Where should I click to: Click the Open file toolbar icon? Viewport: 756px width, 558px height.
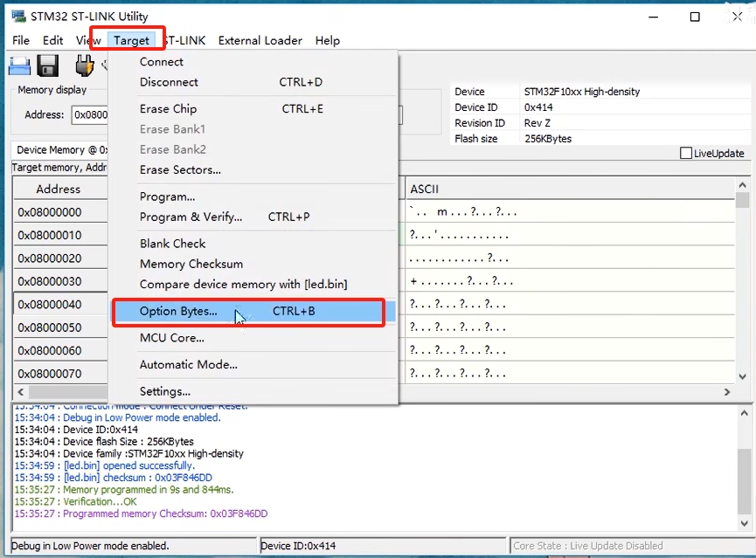point(19,66)
